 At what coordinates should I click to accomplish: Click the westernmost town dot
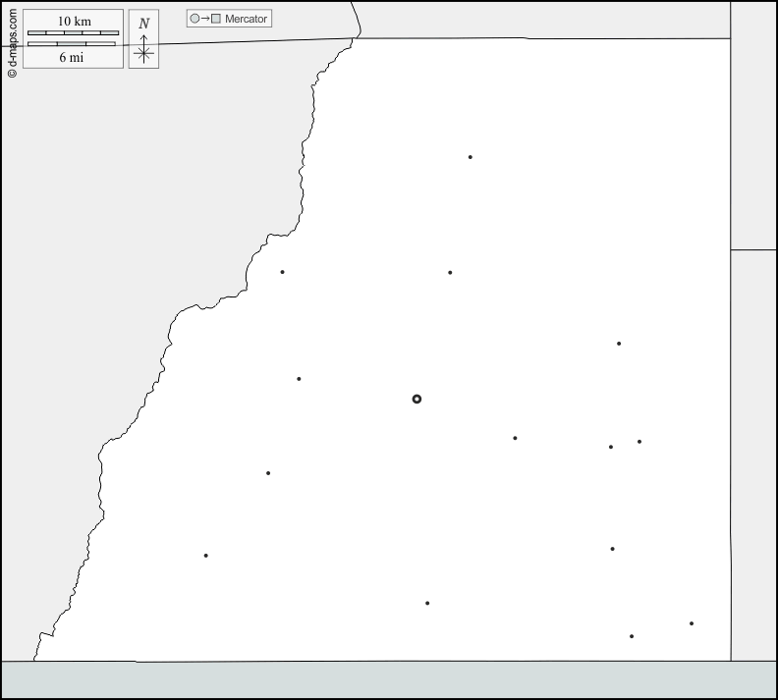click(205, 556)
